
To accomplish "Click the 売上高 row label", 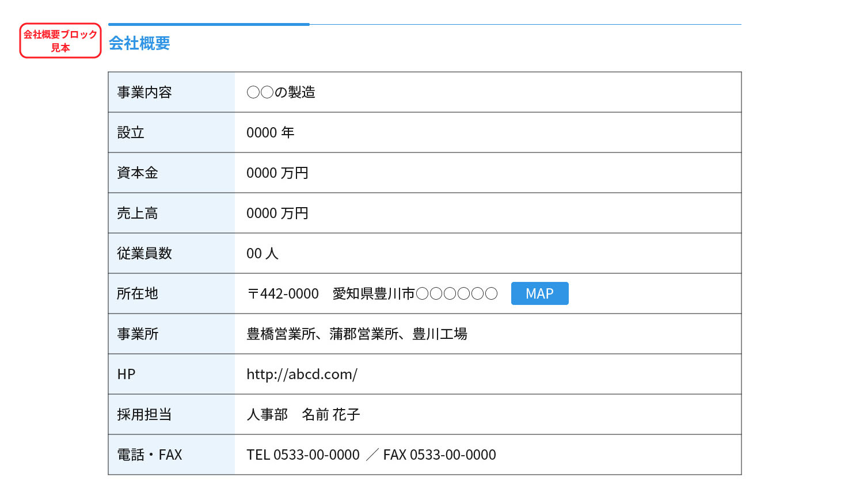I will pyautogui.click(x=138, y=213).
